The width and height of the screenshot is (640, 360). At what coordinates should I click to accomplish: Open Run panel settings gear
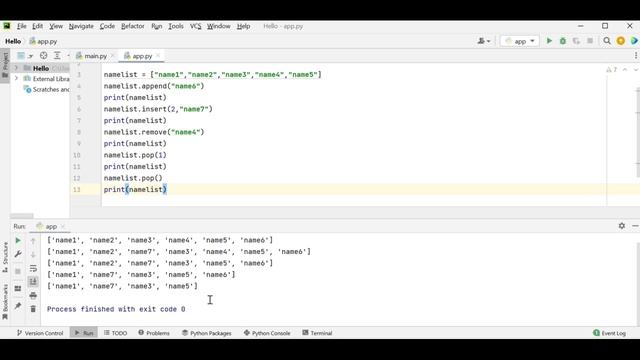point(622,226)
